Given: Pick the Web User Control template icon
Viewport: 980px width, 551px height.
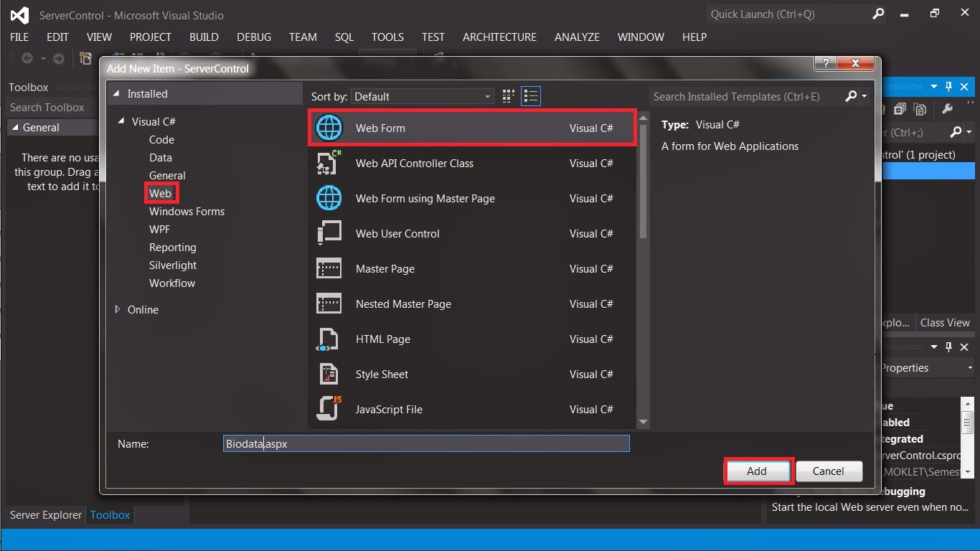Looking at the screenshot, I should (329, 233).
